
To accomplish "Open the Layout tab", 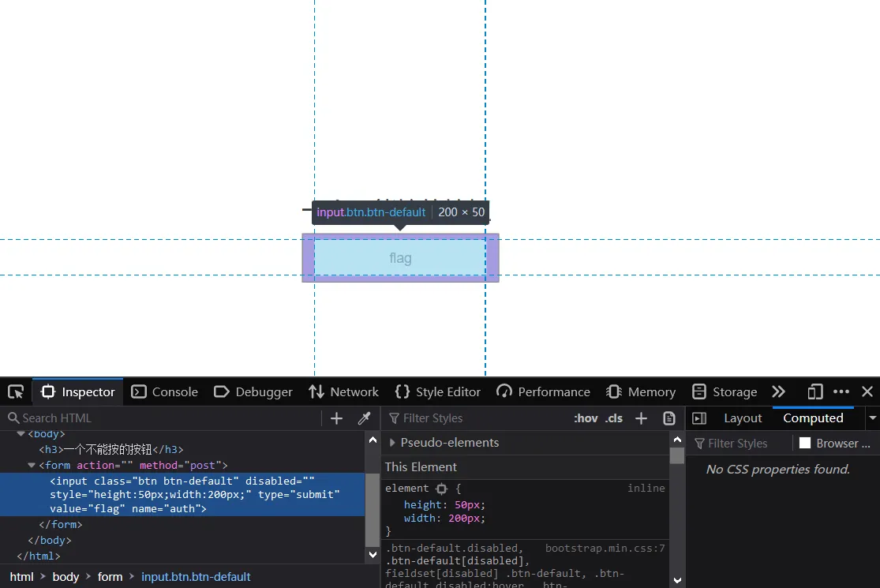I will (x=743, y=418).
